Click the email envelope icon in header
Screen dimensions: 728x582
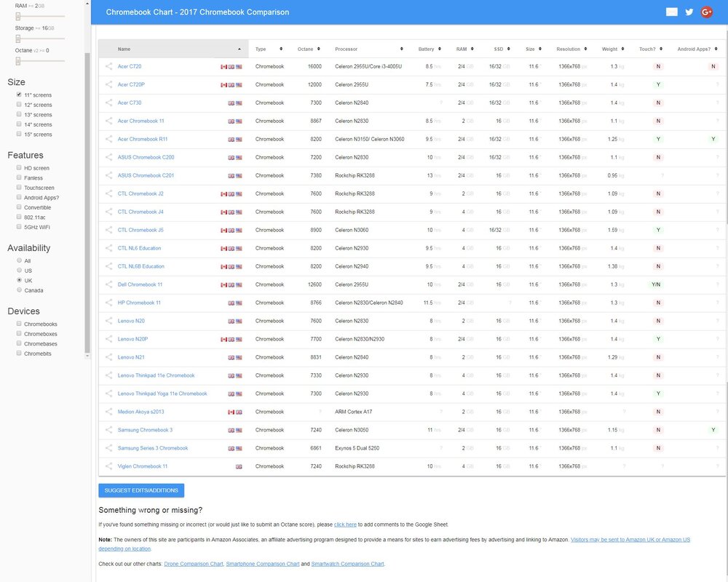point(671,12)
